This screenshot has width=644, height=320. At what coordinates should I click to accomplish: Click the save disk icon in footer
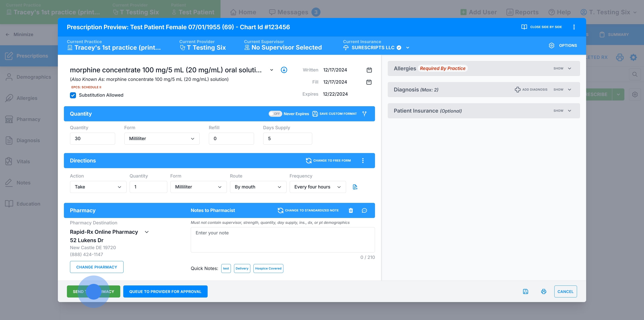click(x=525, y=291)
